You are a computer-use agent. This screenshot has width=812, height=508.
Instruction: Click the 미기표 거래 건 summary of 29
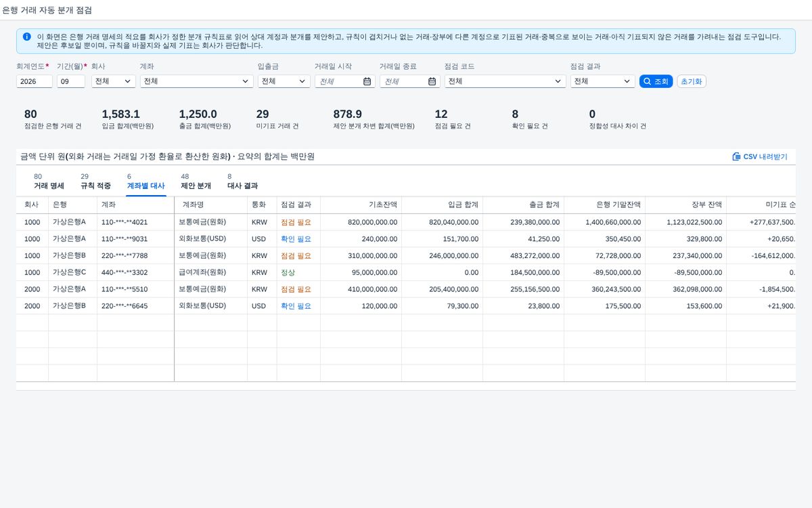tap(277, 119)
